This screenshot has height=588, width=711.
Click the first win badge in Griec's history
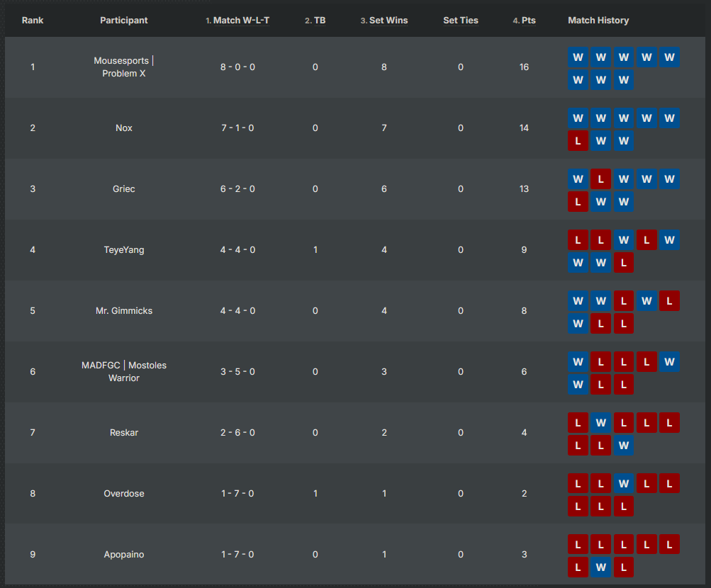[x=578, y=179]
